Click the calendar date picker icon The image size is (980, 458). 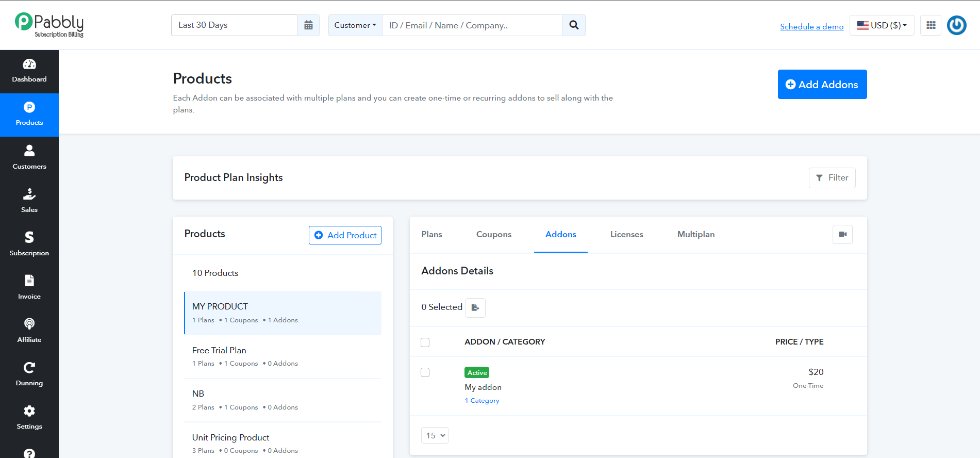(x=308, y=25)
